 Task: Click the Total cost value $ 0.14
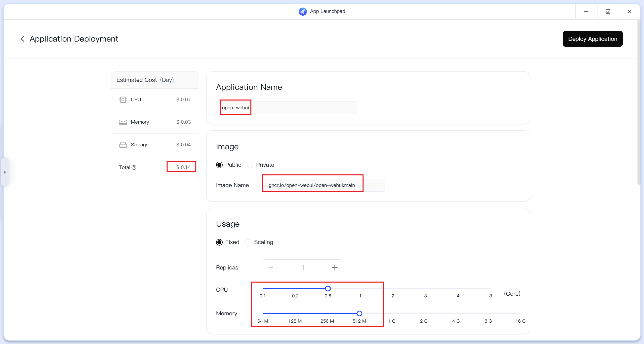[183, 167]
